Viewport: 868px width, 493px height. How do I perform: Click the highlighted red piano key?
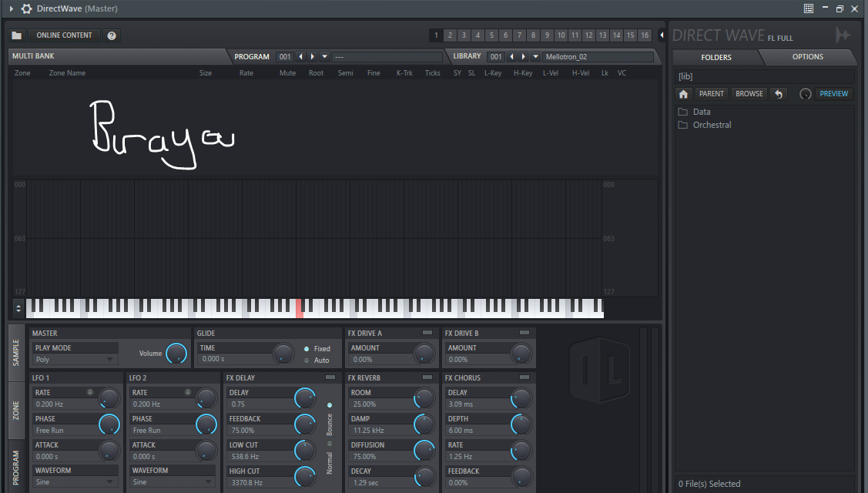[299, 309]
